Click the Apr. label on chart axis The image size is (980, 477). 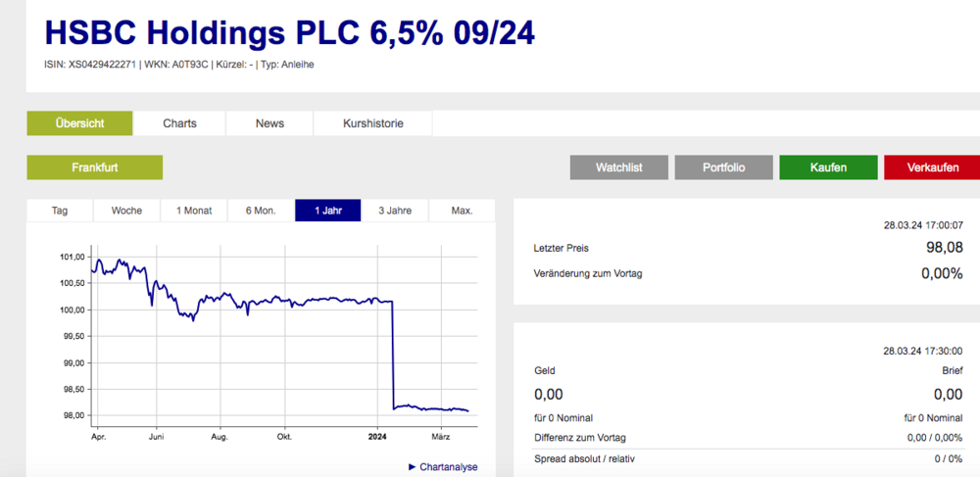pyautogui.click(x=98, y=436)
